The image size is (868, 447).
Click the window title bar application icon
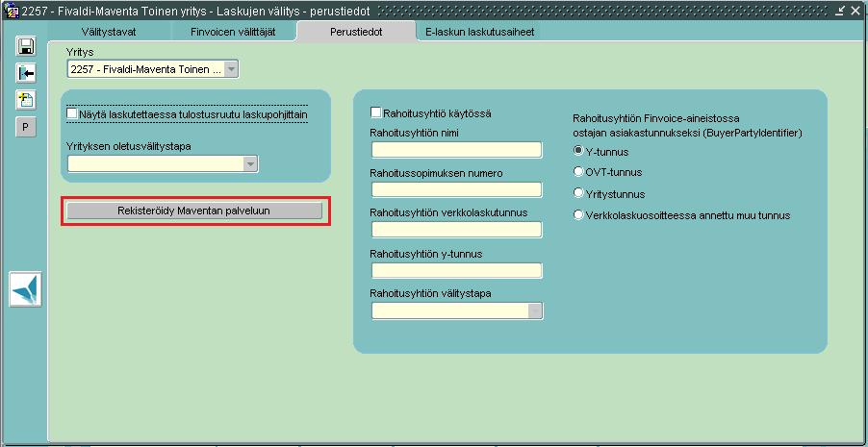pyautogui.click(x=10, y=11)
